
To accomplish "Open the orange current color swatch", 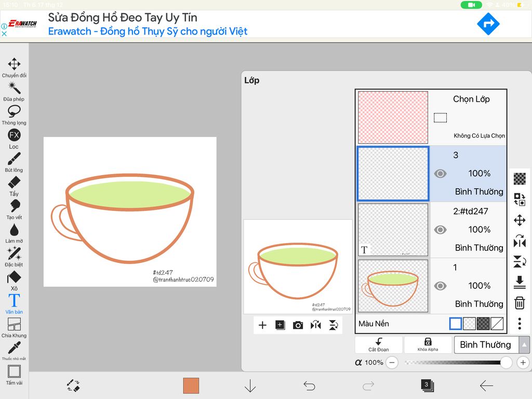I will click(191, 386).
